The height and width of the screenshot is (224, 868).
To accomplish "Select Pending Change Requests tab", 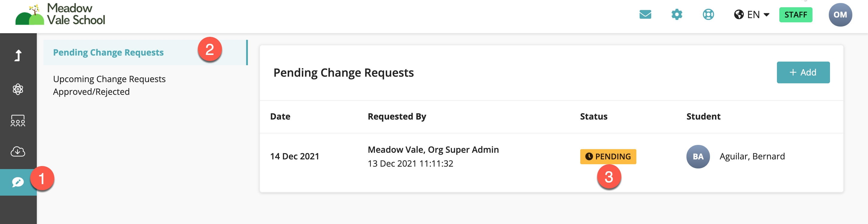I will 108,53.
